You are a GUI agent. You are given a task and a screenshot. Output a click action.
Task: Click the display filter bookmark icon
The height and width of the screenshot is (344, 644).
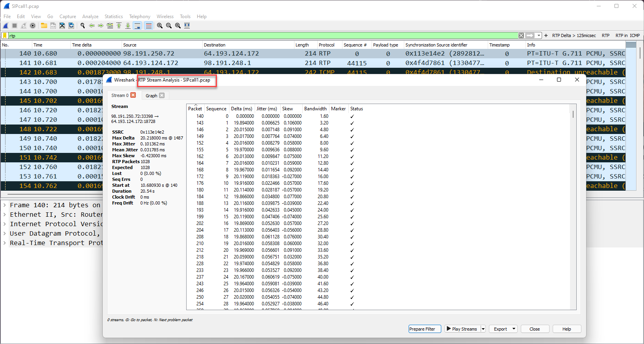(x=5, y=35)
